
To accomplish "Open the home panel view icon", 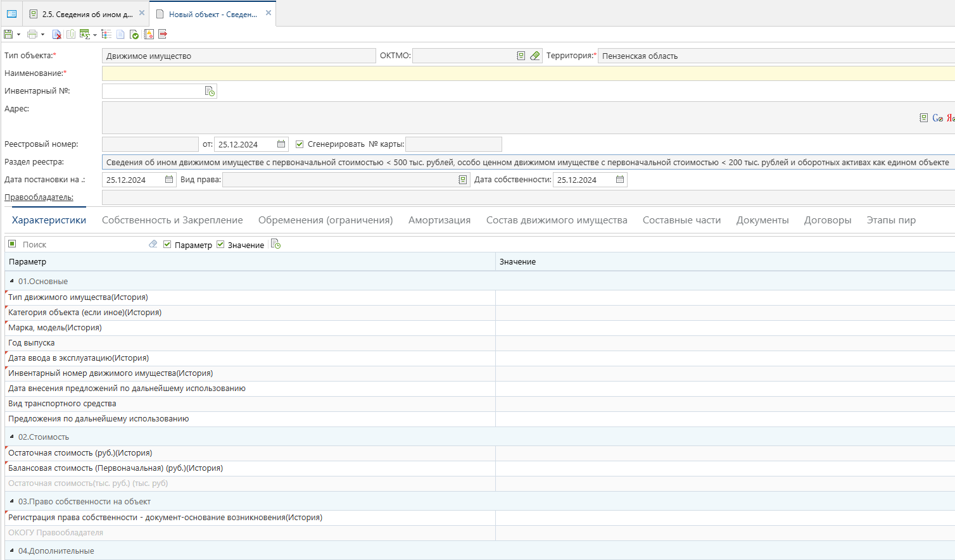I will tap(11, 13).
